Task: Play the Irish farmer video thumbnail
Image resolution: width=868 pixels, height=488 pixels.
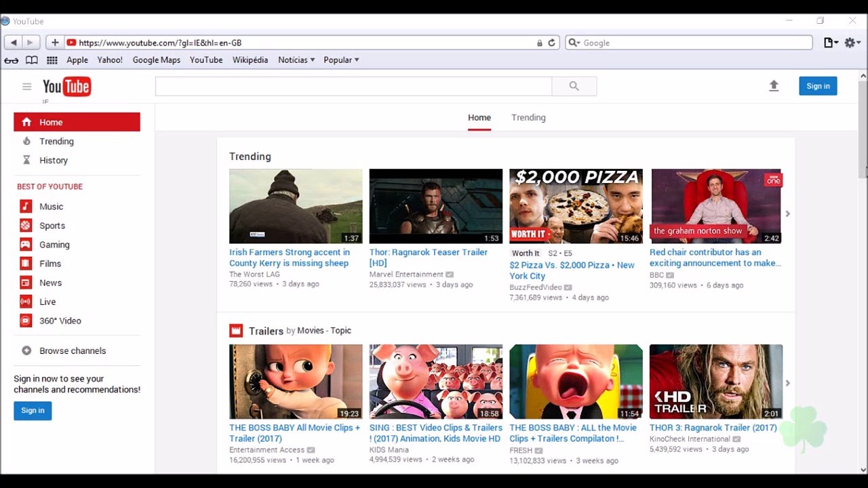Action: point(296,206)
